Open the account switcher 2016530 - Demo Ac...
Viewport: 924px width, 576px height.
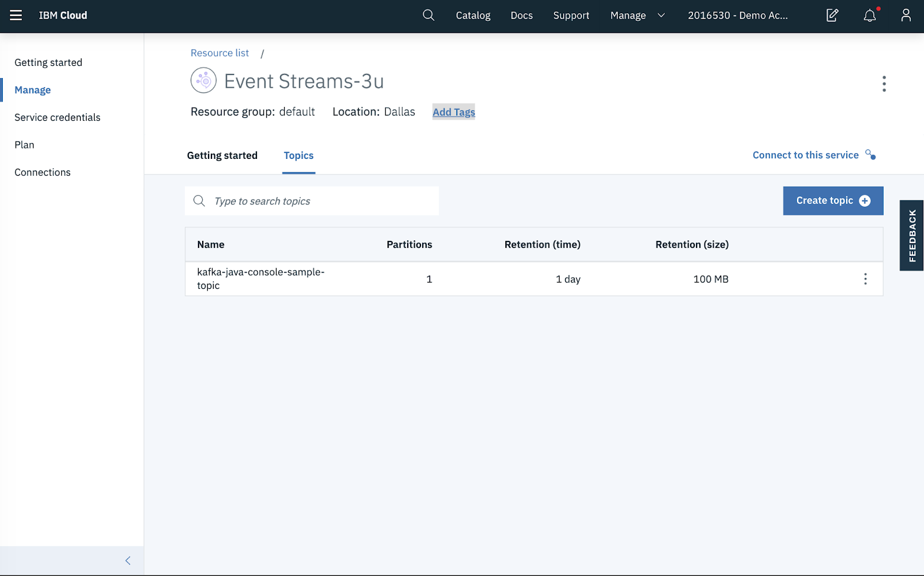pyautogui.click(x=737, y=16)
